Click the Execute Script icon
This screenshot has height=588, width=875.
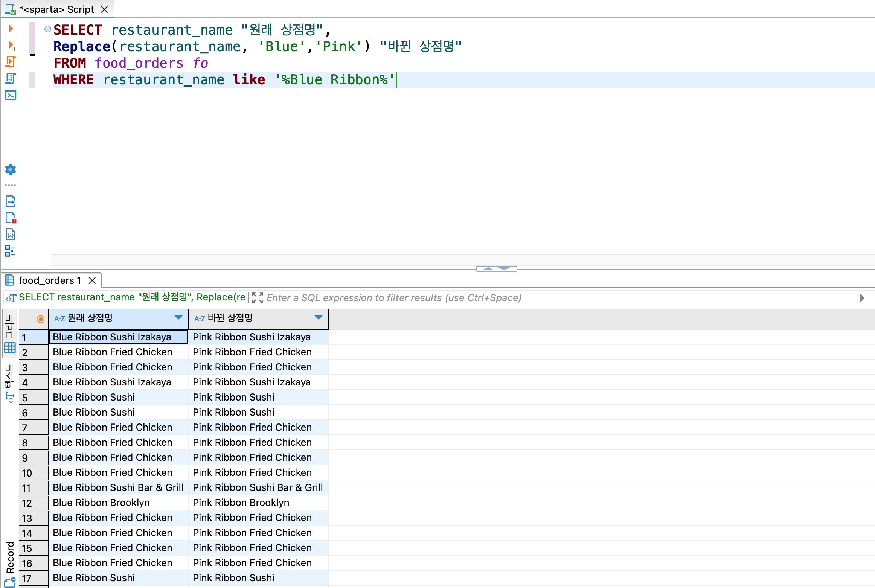click(x=11, y=62)
